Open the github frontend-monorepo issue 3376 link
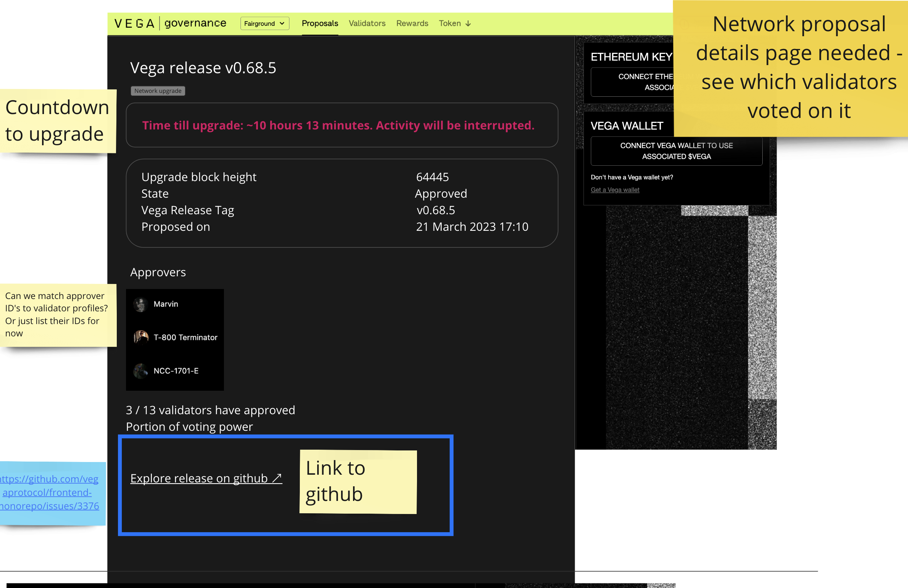Screen dimensions: 908x588 coord(49,492)
